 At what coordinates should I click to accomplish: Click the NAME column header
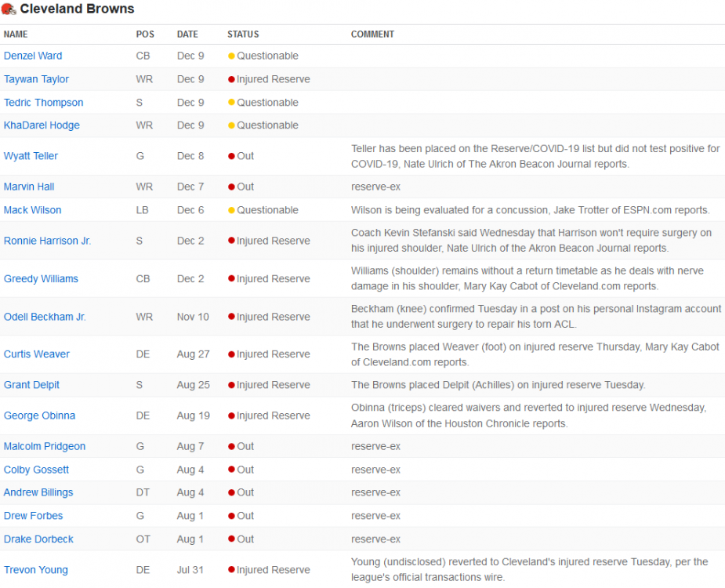point(16,34)
